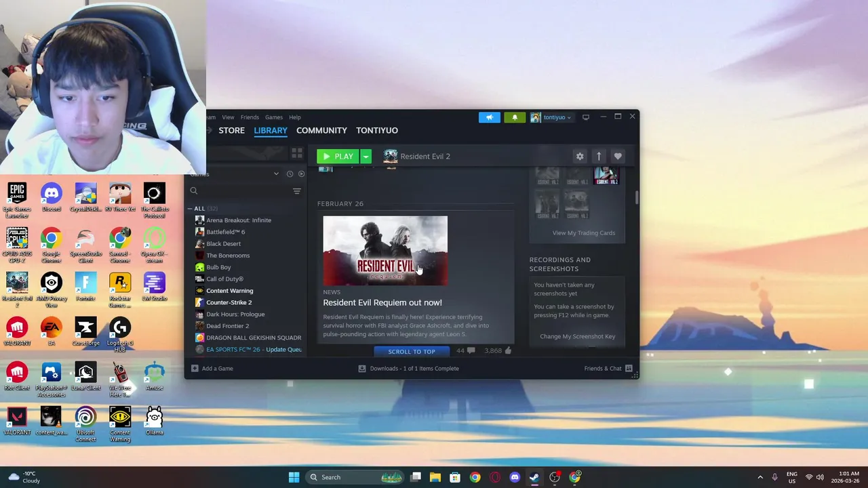Open the Help menu in Steam
The height and width of the screenshot is (488, 868).
click(295, 117)
